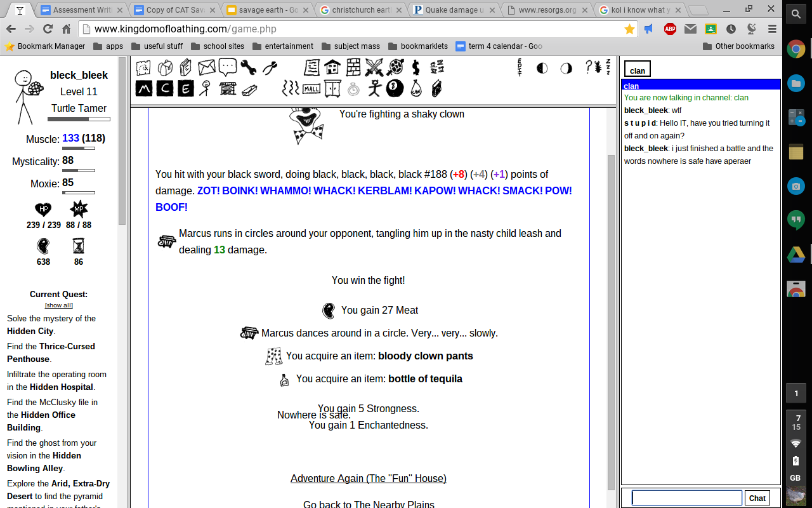Viewport: 812px width, 508px height.
Task: Click the ZZZ rest icon
Action: 608,67
